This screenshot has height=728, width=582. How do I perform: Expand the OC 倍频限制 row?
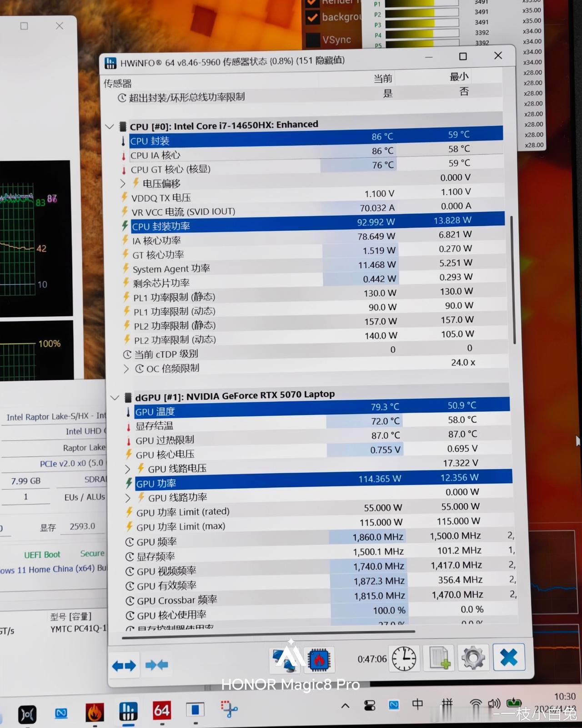click(x=126, y=369)
